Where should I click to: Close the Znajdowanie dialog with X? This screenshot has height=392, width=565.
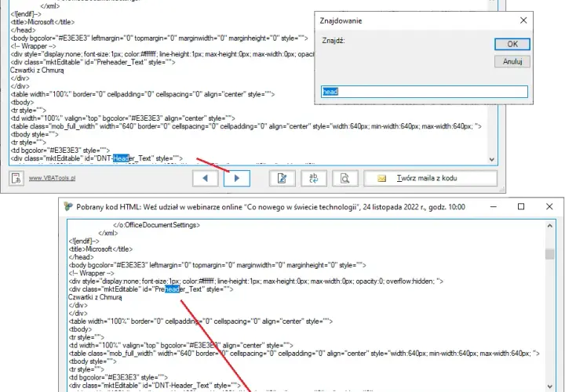(523, 20)
